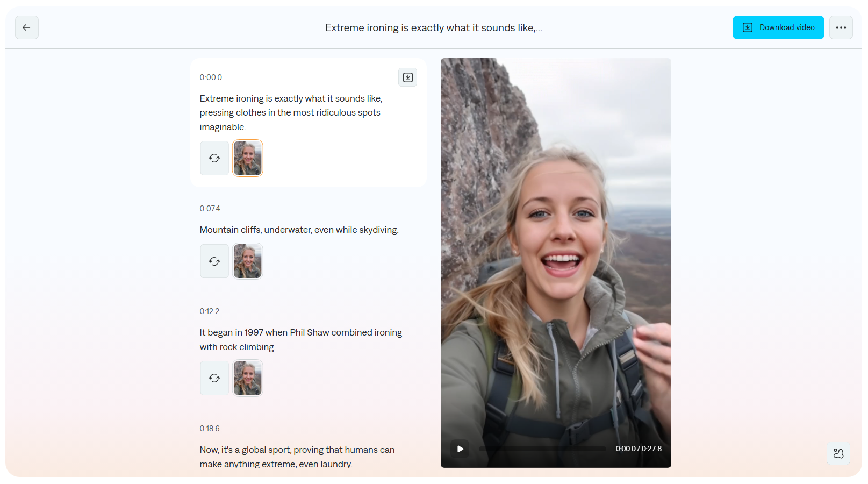
Task: Regenerate the opening 'Extreme ironing' segment
Action: pos(214,158)
